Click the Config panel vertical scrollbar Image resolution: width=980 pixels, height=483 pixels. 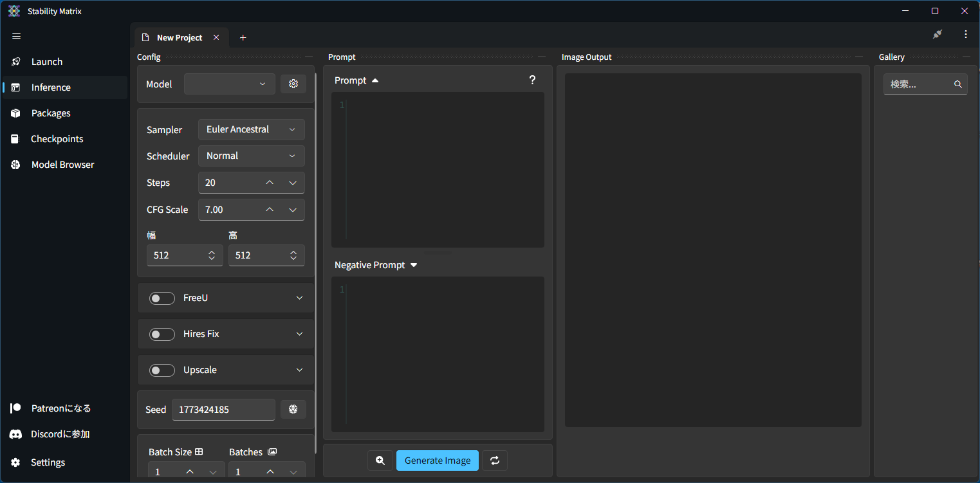click(x=315, y=264)
